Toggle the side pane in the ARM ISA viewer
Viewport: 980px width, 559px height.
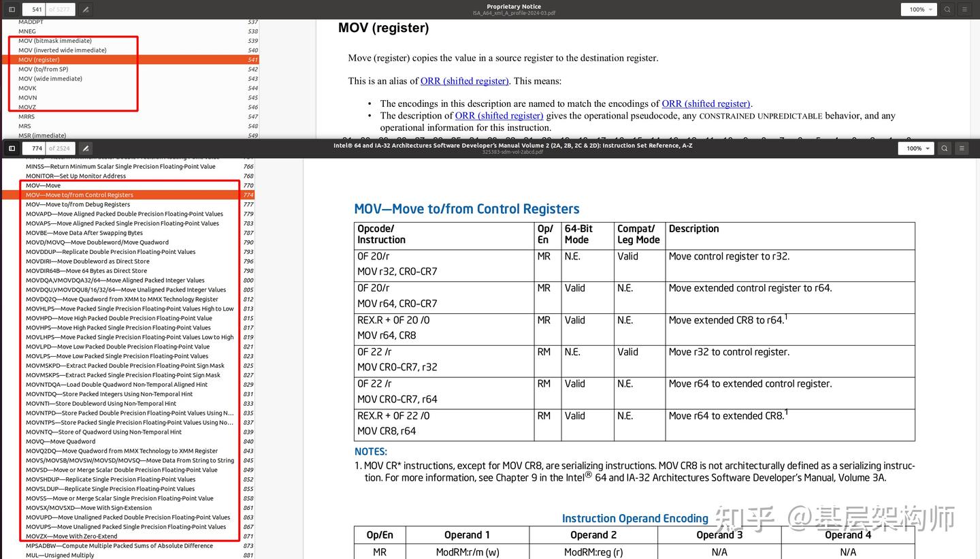coord(12,10)
